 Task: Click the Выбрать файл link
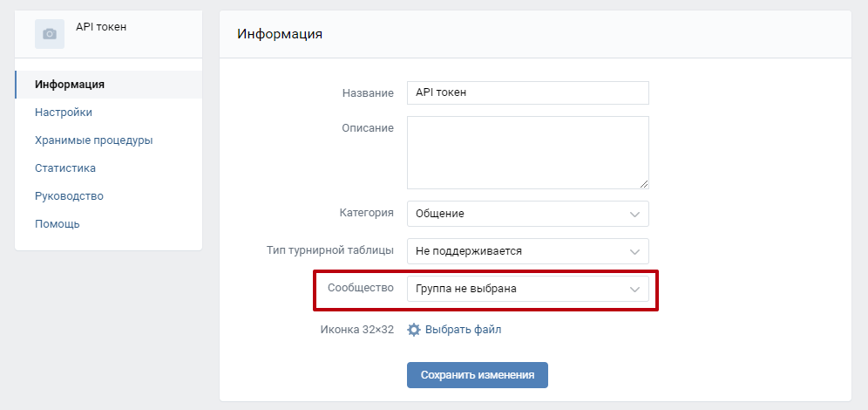(464, 330)
